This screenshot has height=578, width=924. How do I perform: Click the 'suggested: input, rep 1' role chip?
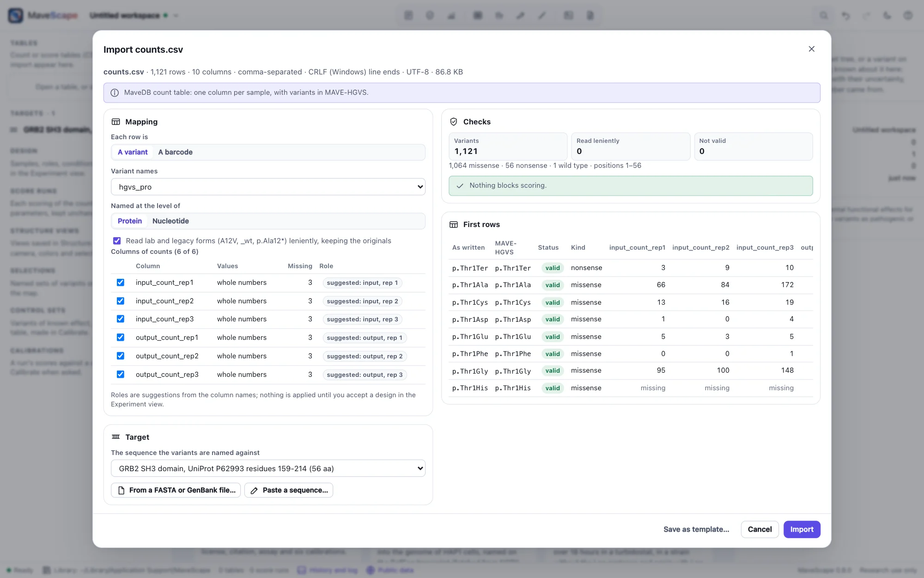coord(362,283)
